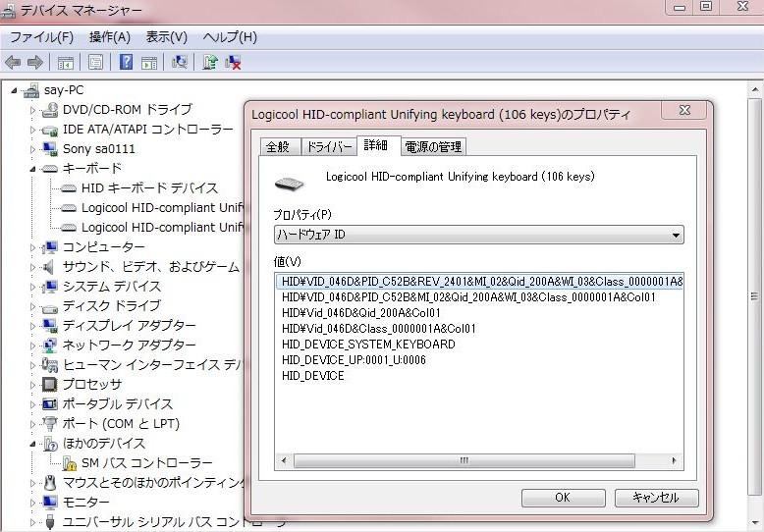Click the Uninstall device red X icon
Image resolution: width=764 pixels, height=532 pixels.
click(233, 62)
